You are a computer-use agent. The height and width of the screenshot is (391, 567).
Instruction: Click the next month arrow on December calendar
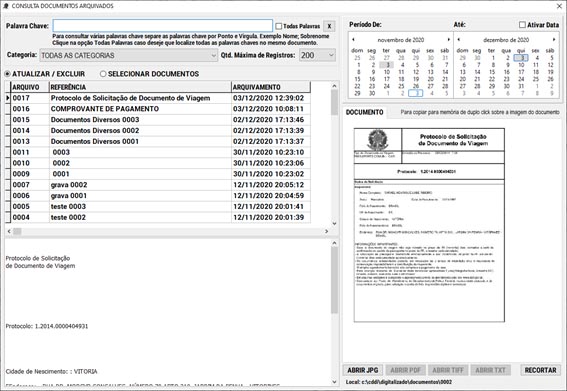pos(554,39)
